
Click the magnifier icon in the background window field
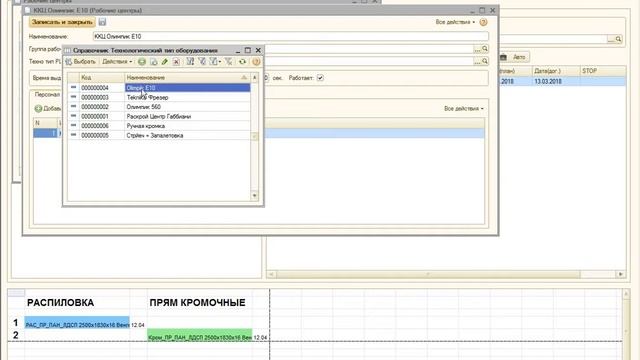618,39
